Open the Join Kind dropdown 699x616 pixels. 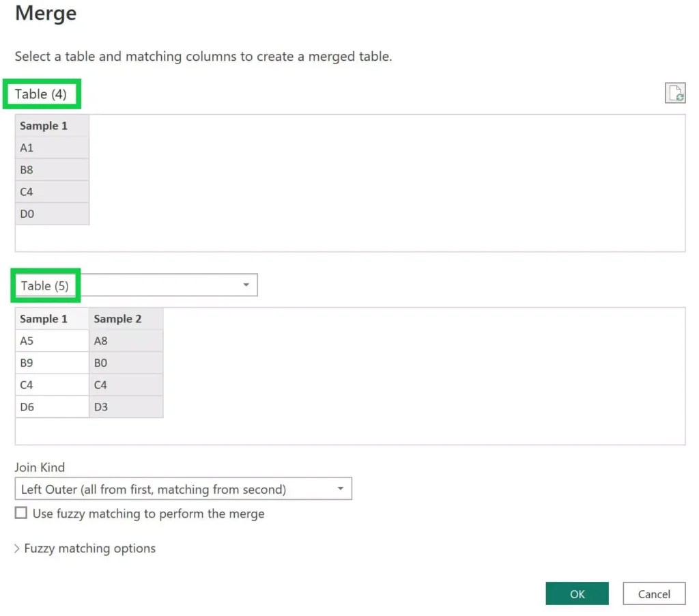(x=340, y=488)
